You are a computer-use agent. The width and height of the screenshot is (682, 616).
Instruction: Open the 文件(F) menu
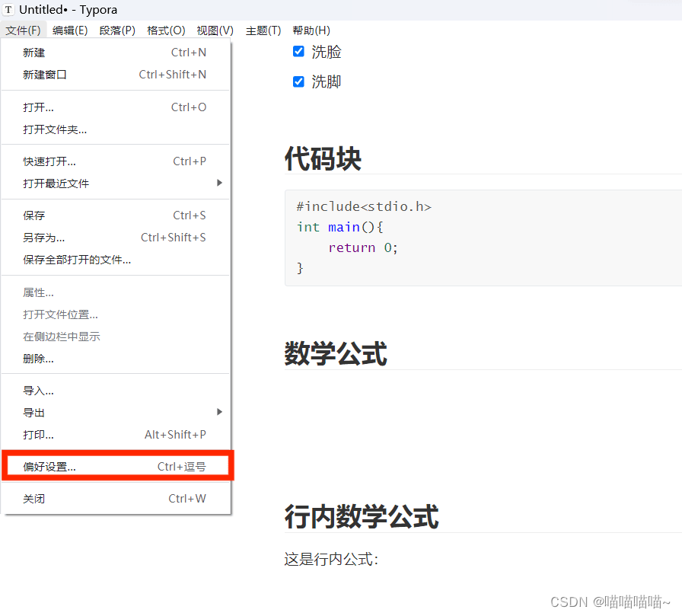point(23,30)
